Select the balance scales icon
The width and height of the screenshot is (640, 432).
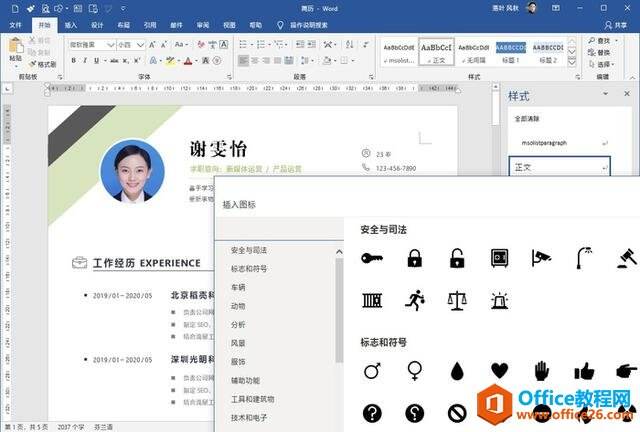(457, 299)
